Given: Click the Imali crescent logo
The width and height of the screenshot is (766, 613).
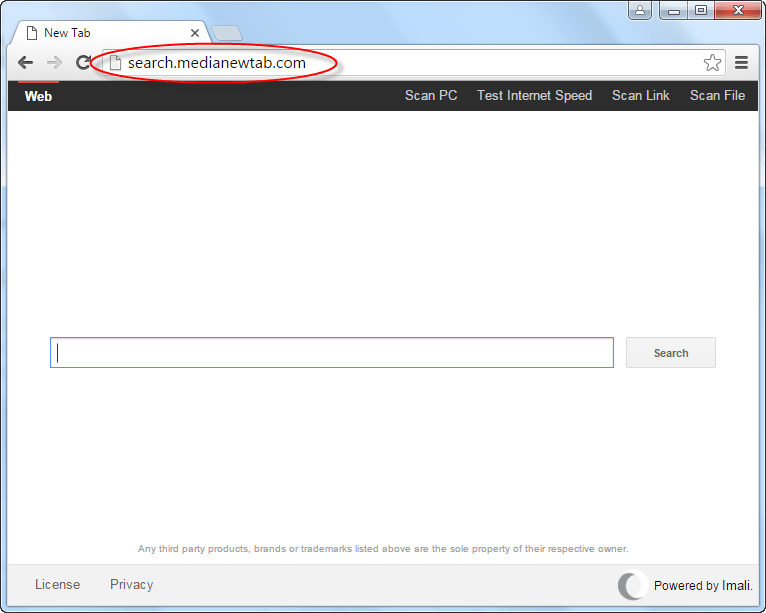Looking at the screenshot, I should click(633, 585).
